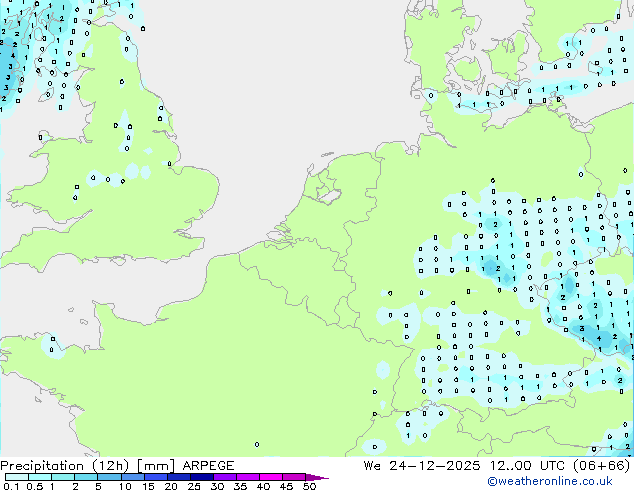
Task: Click the "30" legend scale label
Action: pos(217,486)
